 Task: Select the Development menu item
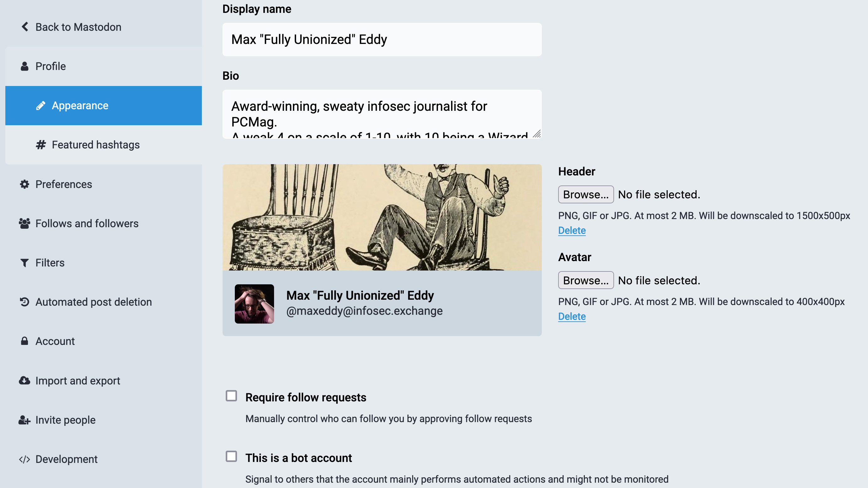66,459
